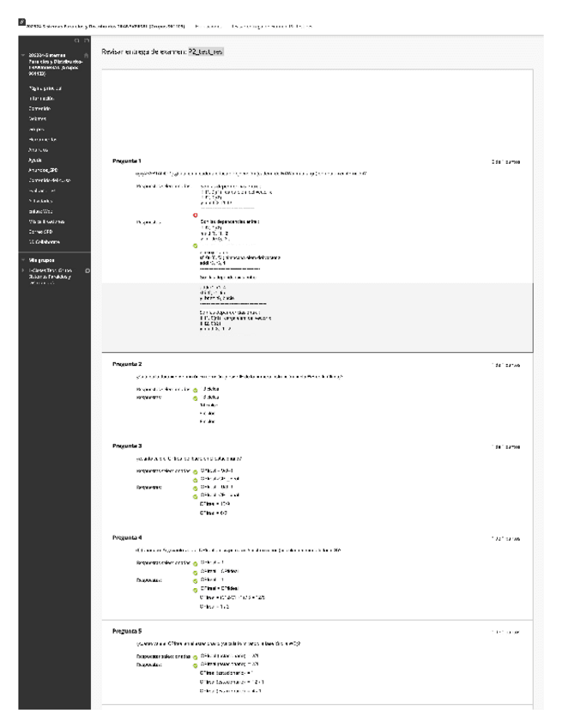This screenshot has height=728, width=562.
Task: Click the edit mode icon at top left
Action: (21, 21)
